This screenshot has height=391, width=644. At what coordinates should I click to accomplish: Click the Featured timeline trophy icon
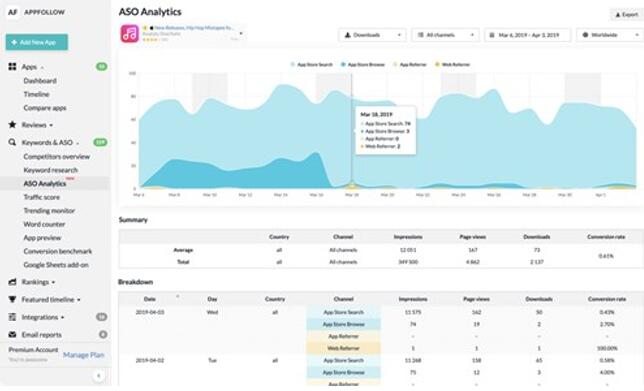click(12, 299)
